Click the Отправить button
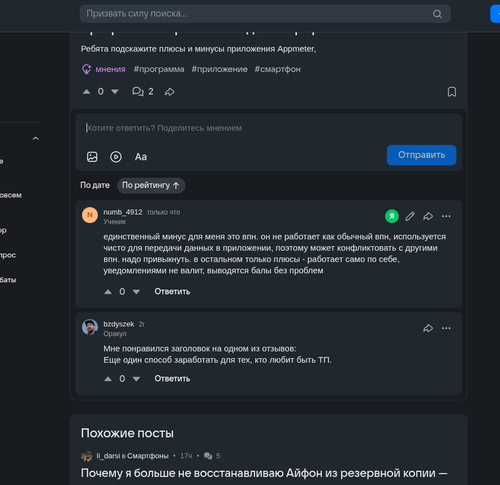 [x=421, y=155]
